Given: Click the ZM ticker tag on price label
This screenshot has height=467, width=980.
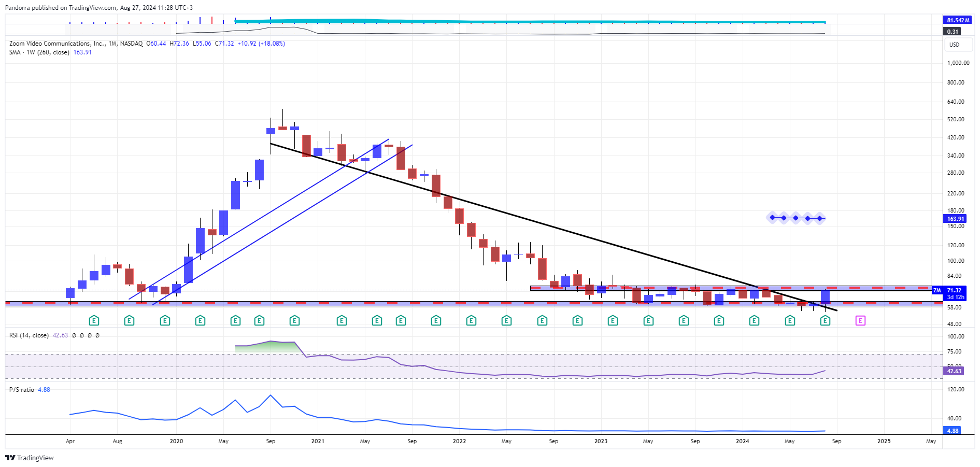Looking at the screenshot, I should [937, 290].
